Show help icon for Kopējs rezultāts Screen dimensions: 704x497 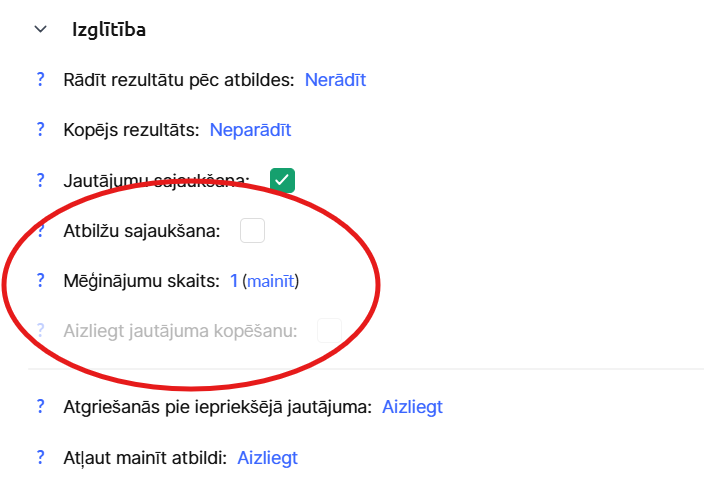41,129
